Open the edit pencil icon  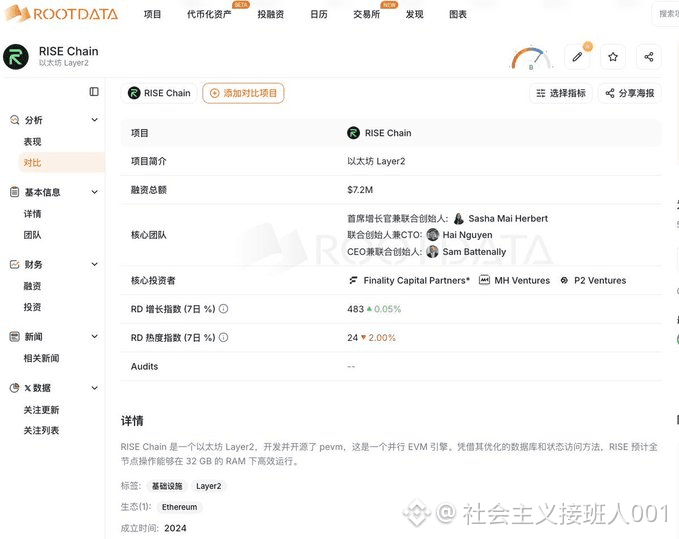coord(577,57)
